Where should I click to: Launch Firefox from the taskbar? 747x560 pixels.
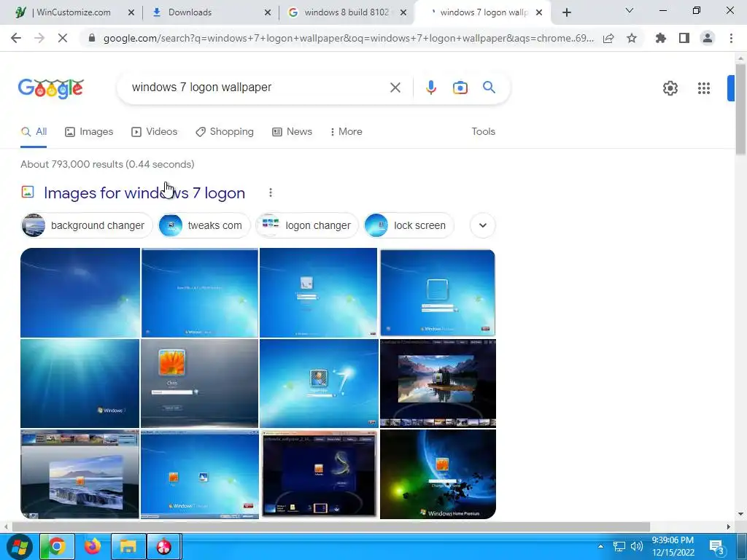tap(93, 546)
